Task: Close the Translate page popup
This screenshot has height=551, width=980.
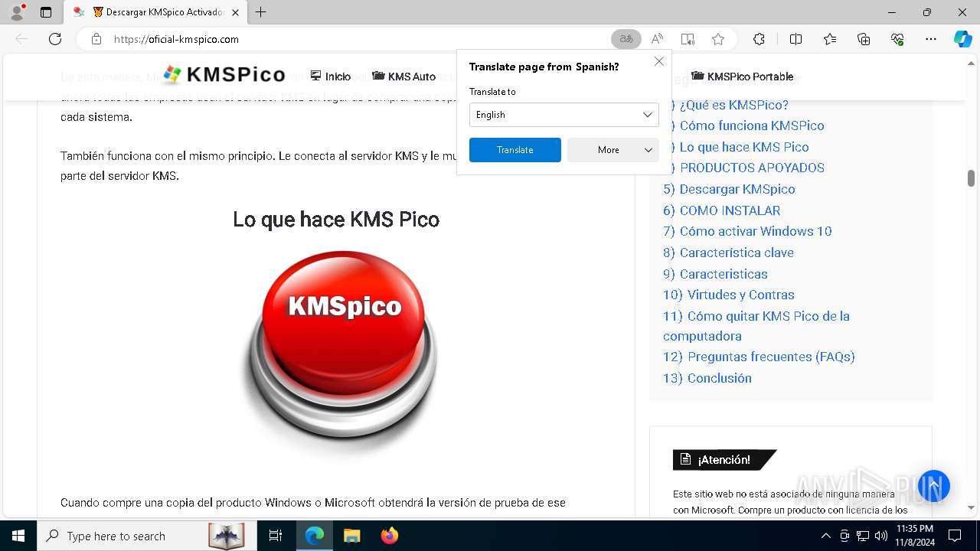Action: 659,61
